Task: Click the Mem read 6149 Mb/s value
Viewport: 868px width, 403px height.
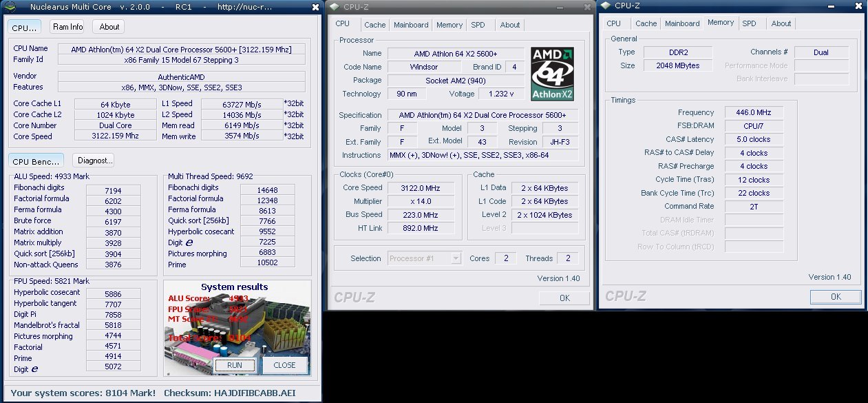Action: (241, 125)
